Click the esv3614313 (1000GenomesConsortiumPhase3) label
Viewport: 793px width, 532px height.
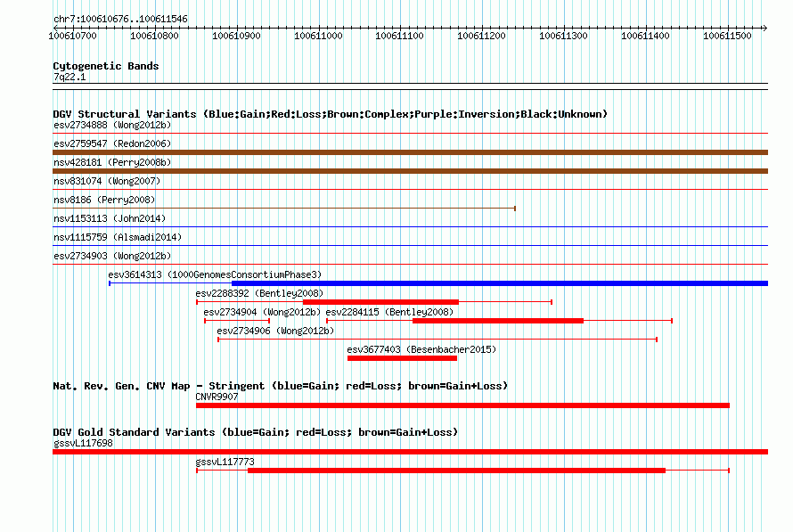click(x=215, y=274)
